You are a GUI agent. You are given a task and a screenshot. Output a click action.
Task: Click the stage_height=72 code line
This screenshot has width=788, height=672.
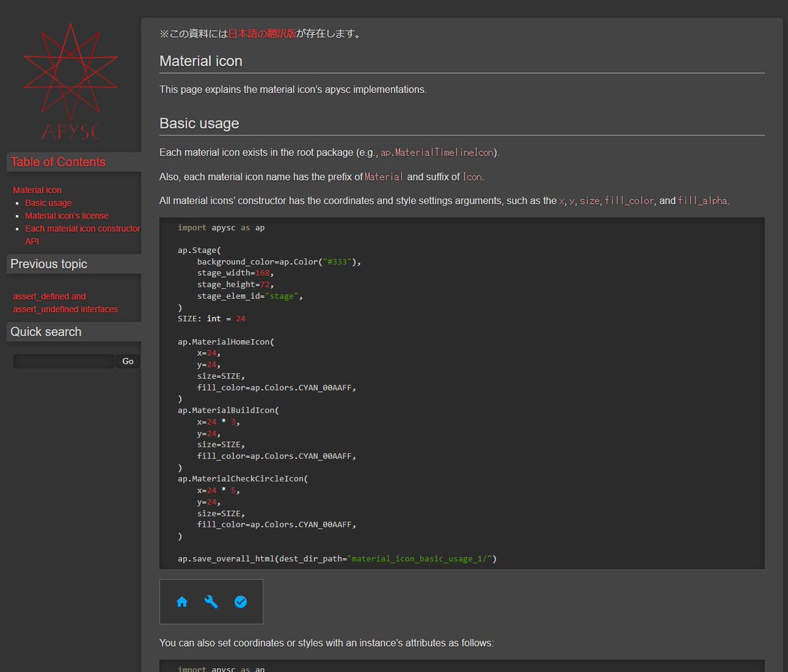pyautogui.click(x=235, y=284)
